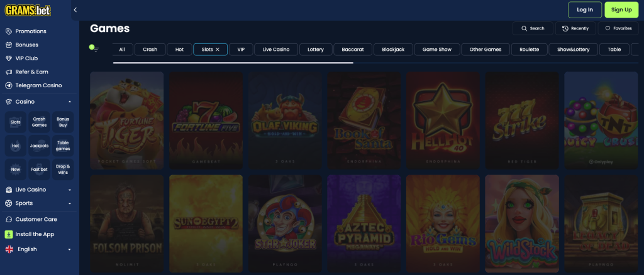Click the Sports ball icon

9,203
